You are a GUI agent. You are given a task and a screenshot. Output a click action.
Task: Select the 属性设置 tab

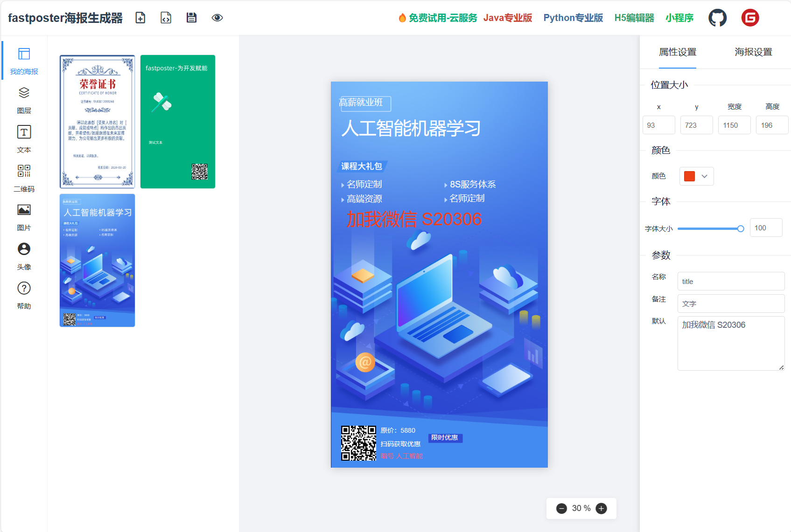tap(677, 52)
